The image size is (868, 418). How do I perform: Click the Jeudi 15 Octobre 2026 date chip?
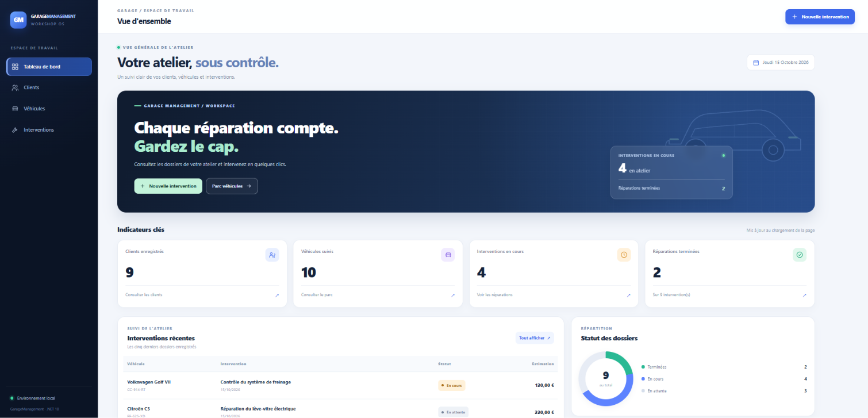click(x=781, y=63)
